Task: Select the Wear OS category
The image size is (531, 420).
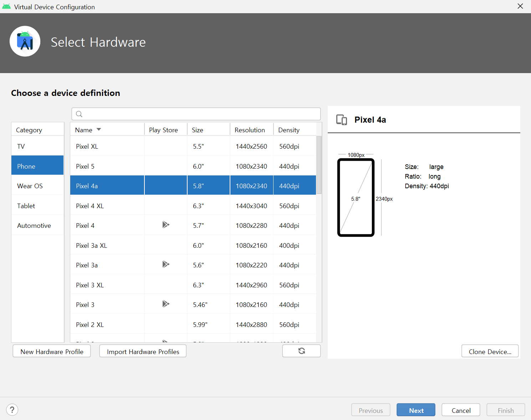Action: point(37,186)
